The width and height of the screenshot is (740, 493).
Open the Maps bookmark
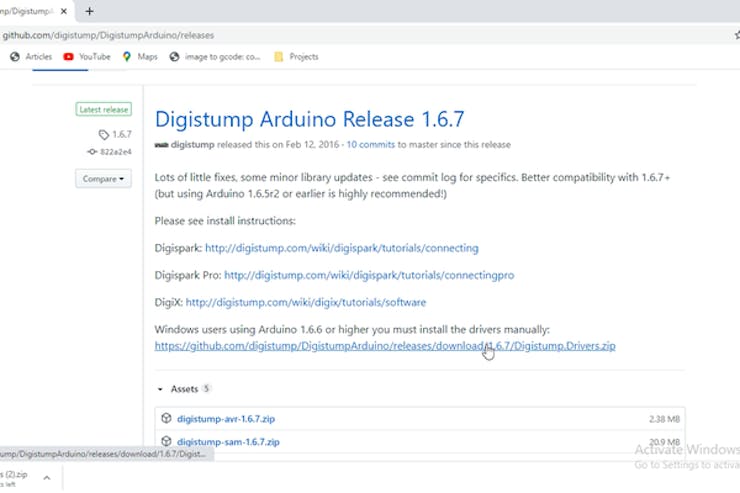(x=140, y=57)
